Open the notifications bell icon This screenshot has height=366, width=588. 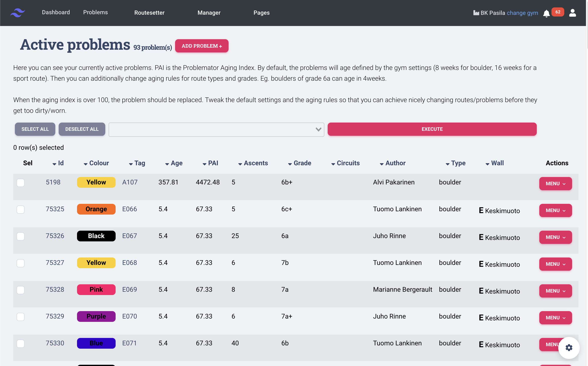[546, 13]
